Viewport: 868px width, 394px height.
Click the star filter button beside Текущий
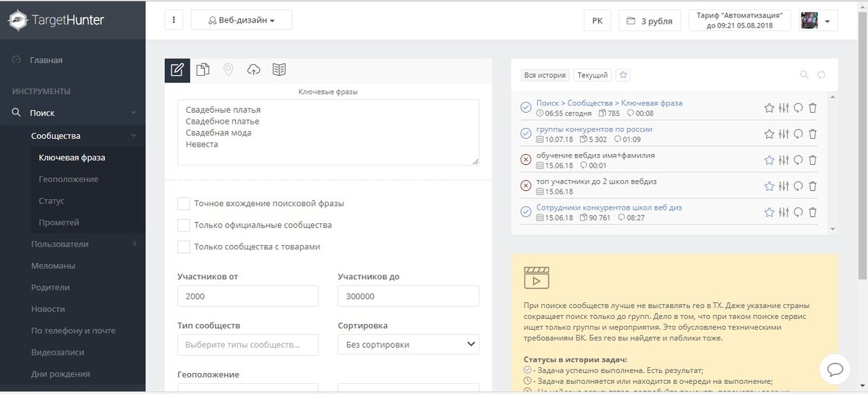624,74
